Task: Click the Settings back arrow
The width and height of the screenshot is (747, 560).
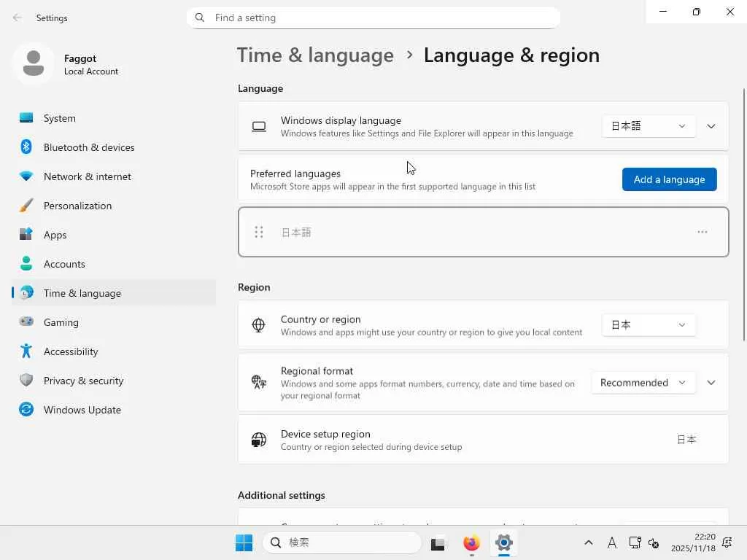Action: [18, 17]
